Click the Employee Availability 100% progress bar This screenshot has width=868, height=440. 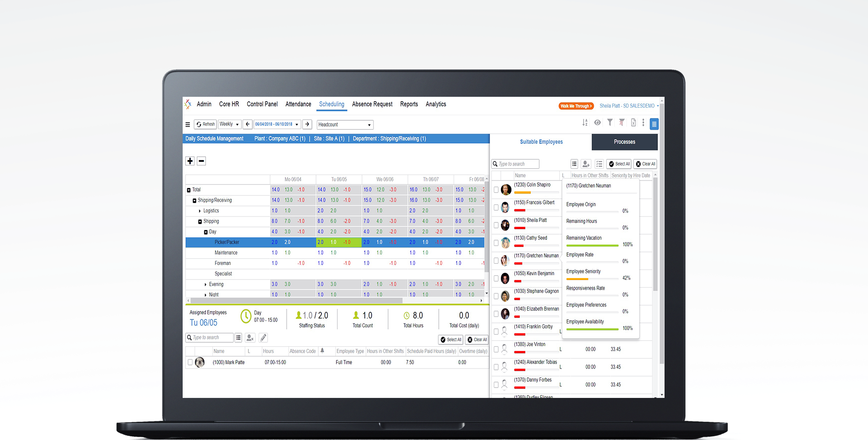coord(592,329)
